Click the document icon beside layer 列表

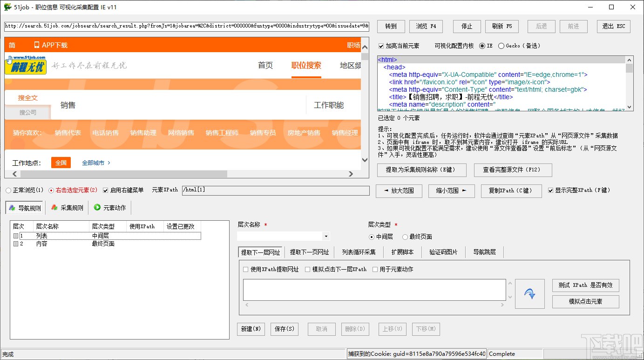click(x=16, y=236)
